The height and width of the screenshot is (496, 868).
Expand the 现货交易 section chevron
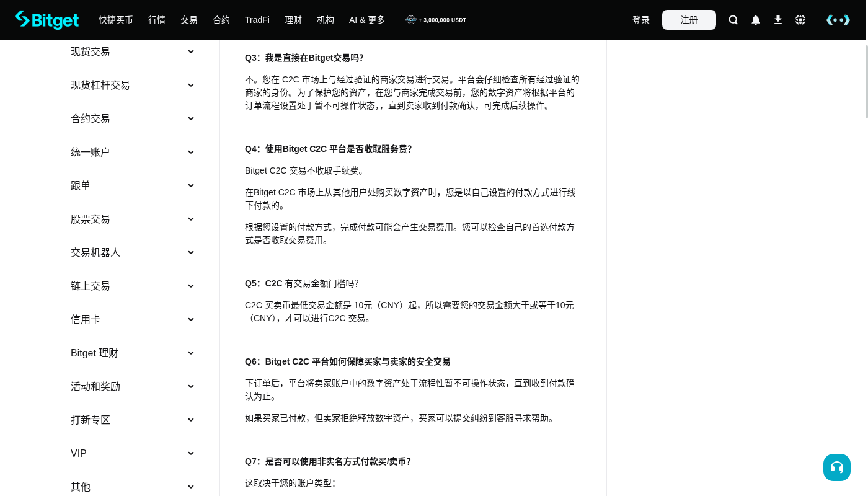[191, 51]
